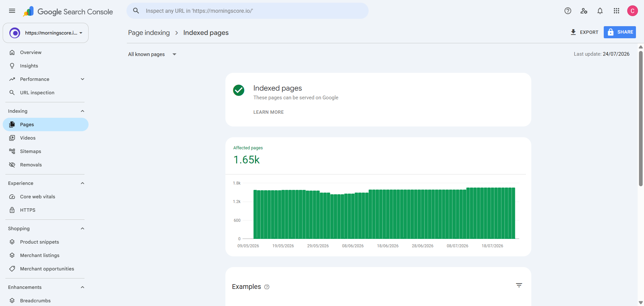Click the scrollbar down arrow
This screenshot has height=306, width=644.
641,303
